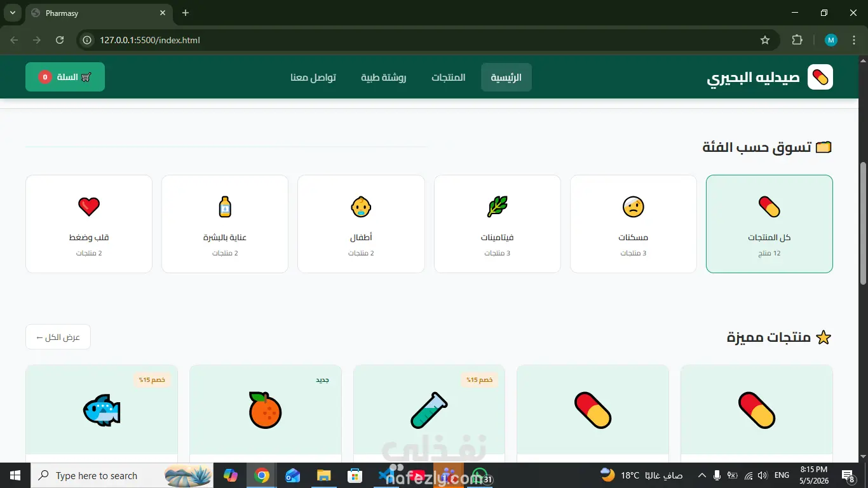Click the Chrome taskbar icon
The image size is (868, 488).
point(261,475)
